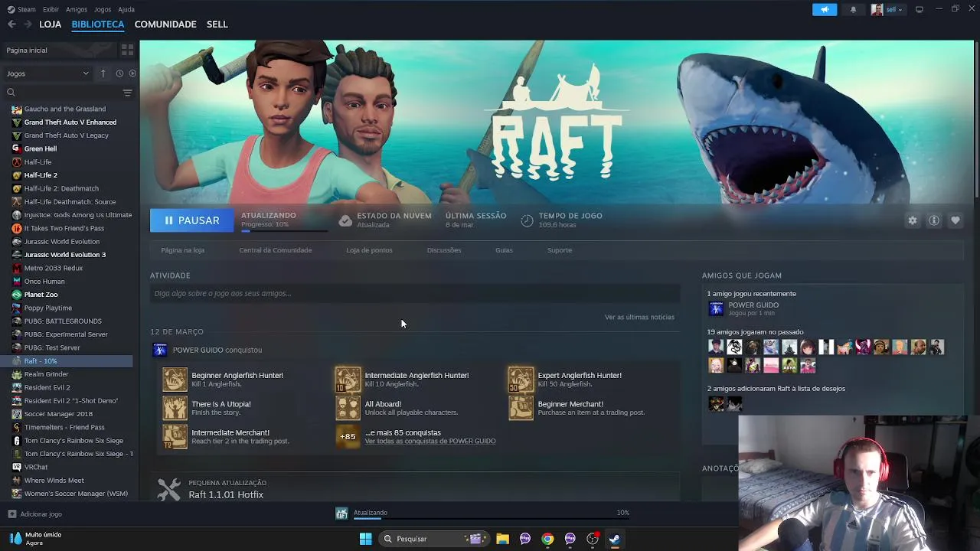Click POWER GUIDO avatar in activity feed
Viewport: 980px width, 551px height.
click(160, 350)
